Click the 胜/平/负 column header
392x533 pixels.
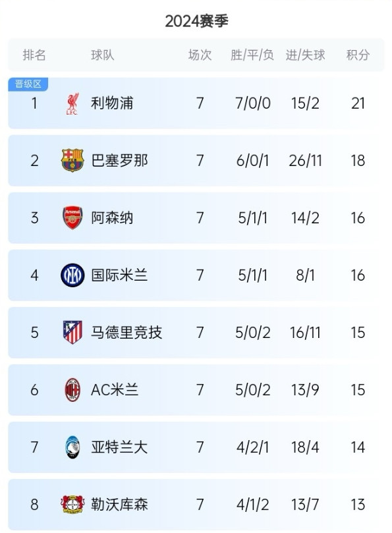point(252,55)
